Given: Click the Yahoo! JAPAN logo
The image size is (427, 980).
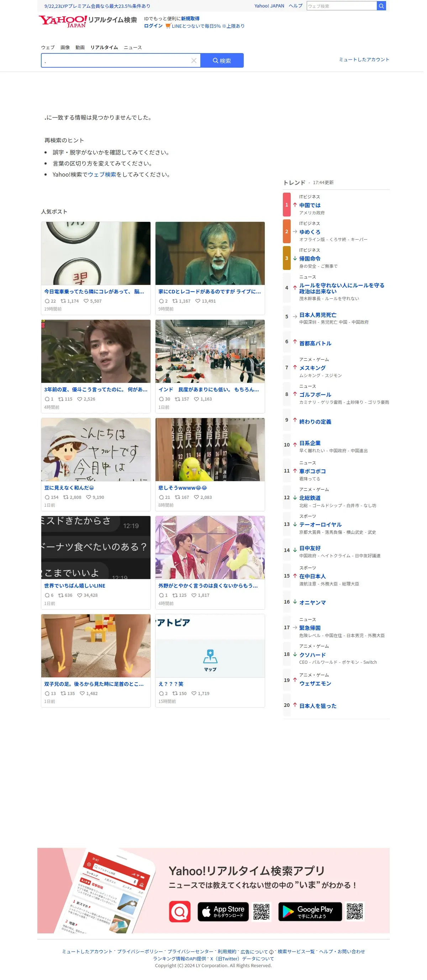Looking at the screenshot, I should (63, 21).
